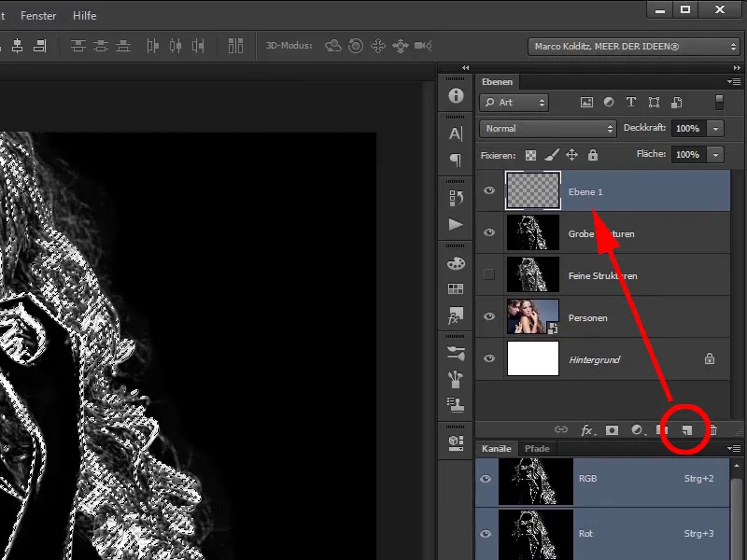
Task: Open the Character panel icon
Action: [x=456, y=133]
